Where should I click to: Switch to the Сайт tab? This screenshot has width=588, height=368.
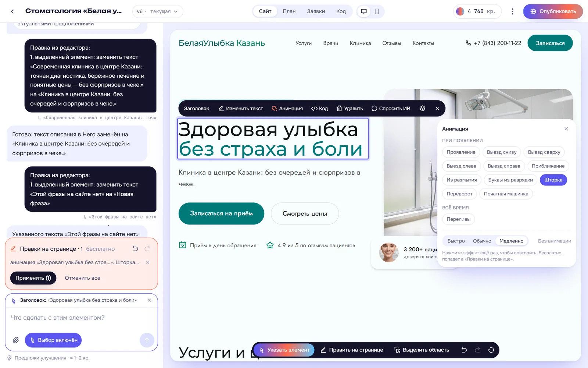tap(265, 11)
